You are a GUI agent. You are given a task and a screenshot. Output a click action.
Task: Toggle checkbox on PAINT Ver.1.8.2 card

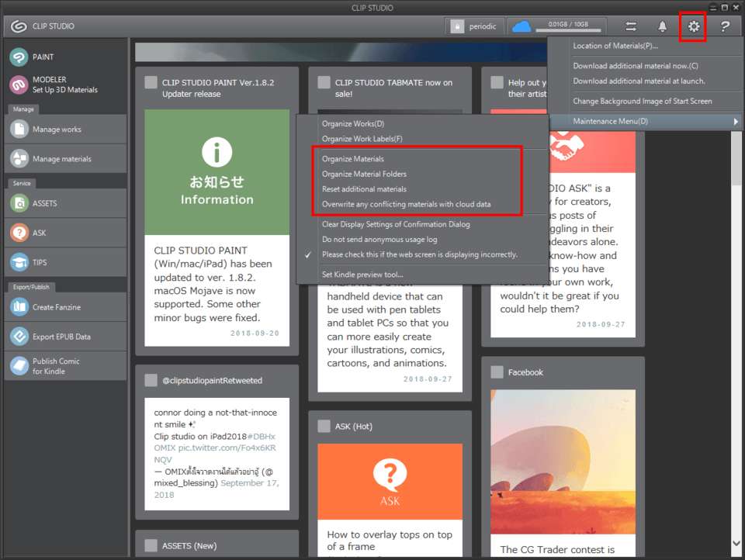point(151,83)
